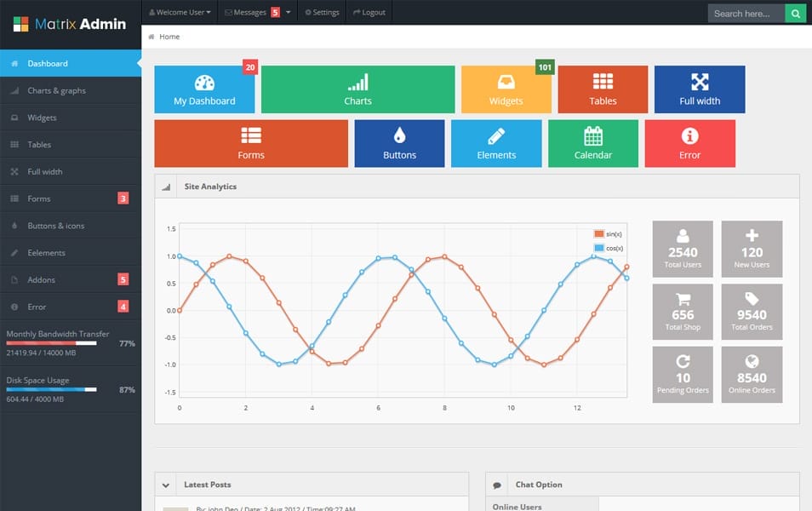The height and width of the screenshot is (511, 812).
Task: Click the Logout link
Action: pyautogui.click(x=369, y=12)
